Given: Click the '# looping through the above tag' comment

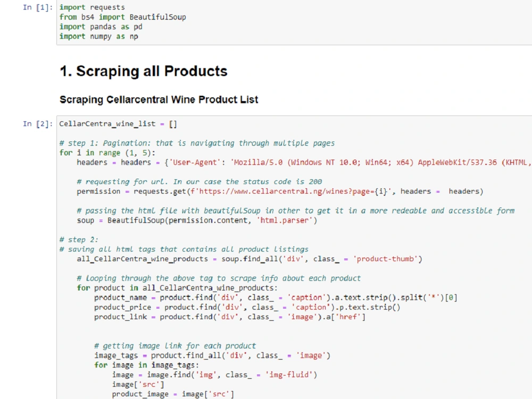Looking at the screenshot, I should point(219,278).
